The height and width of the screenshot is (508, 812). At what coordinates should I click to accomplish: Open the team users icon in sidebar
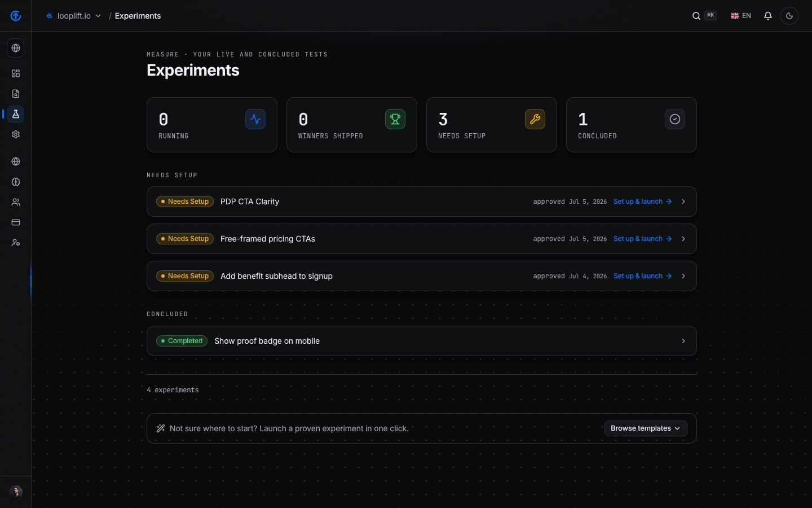click(x=16, y=202)
